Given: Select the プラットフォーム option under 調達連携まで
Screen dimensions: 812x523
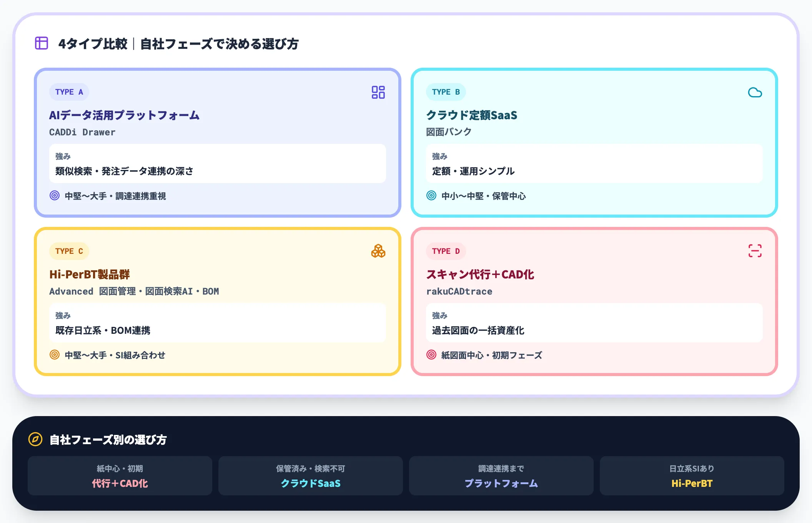Looking at the screenshot, I should tap(501, 476).
